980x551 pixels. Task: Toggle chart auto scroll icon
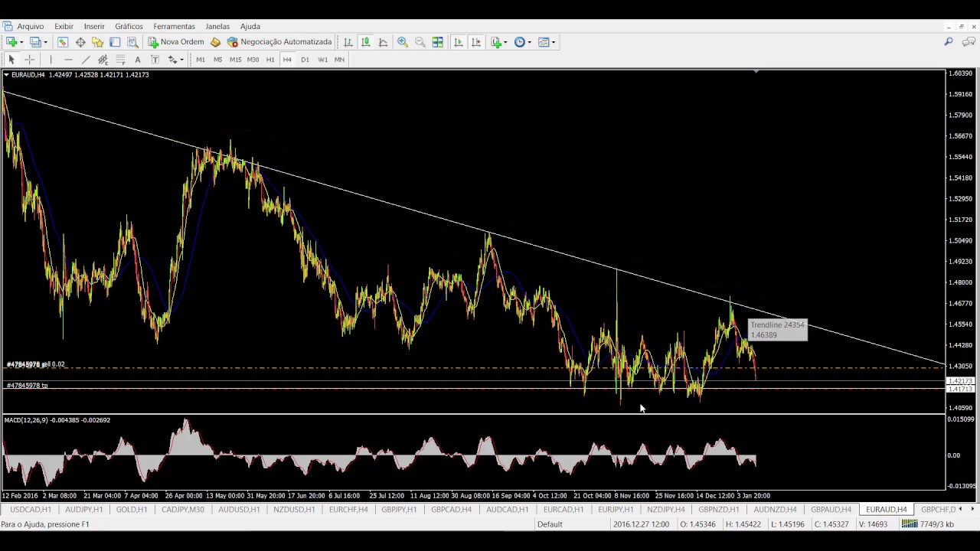pyautogui.click(x=459, y=42)
